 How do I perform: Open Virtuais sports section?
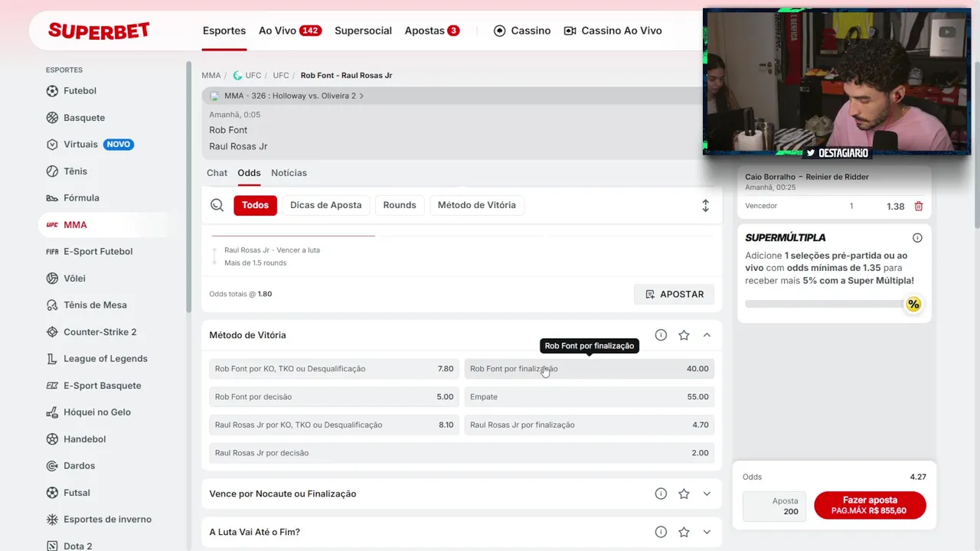(80, 145)
